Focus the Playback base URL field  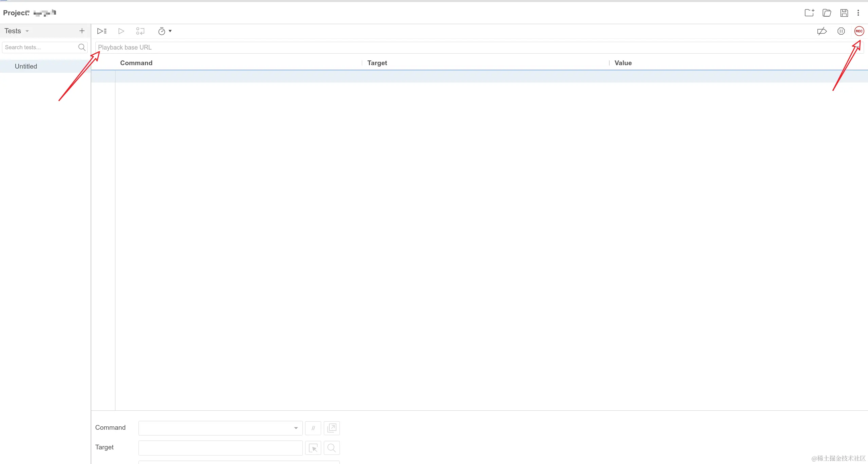(475, 47)
